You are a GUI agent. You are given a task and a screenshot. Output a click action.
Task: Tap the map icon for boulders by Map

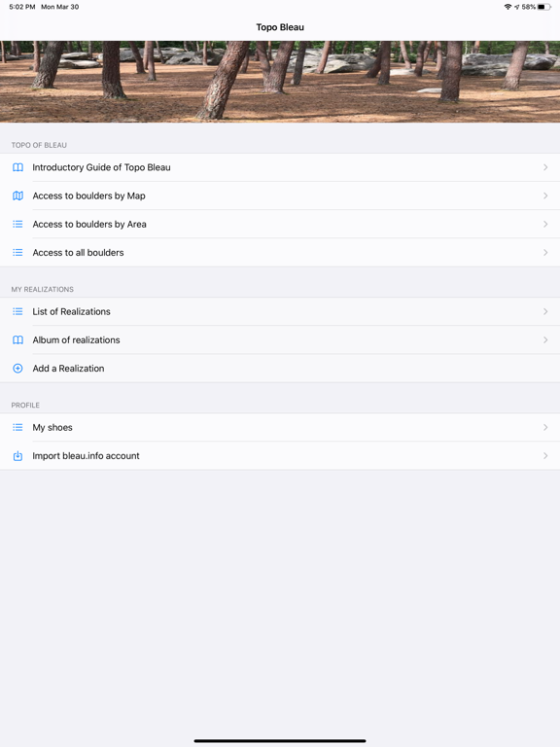pyautogui.click(x=17, y=196)
